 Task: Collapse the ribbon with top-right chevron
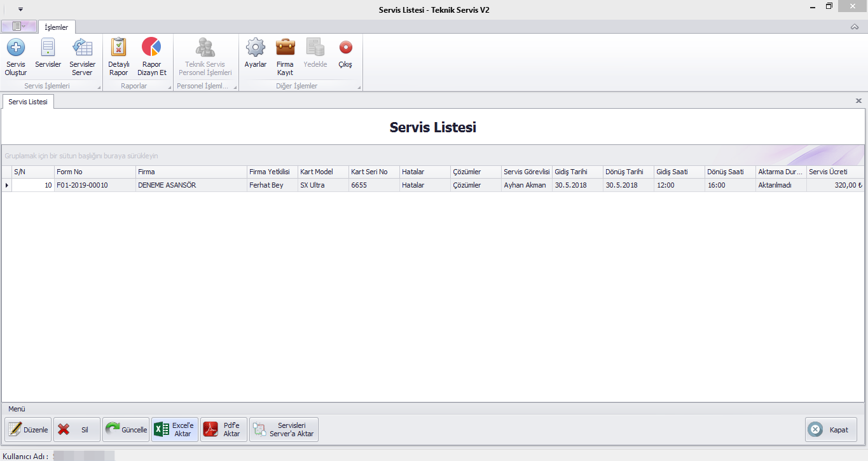(x=855, y=27)
